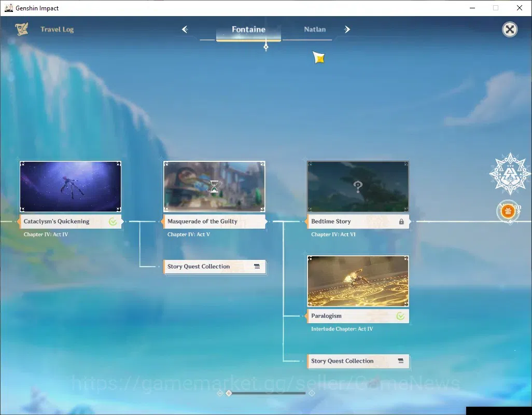The image size is (532, 415).
Task: Open locked Bedtime Story thumbnail
Action: (358, 187)
